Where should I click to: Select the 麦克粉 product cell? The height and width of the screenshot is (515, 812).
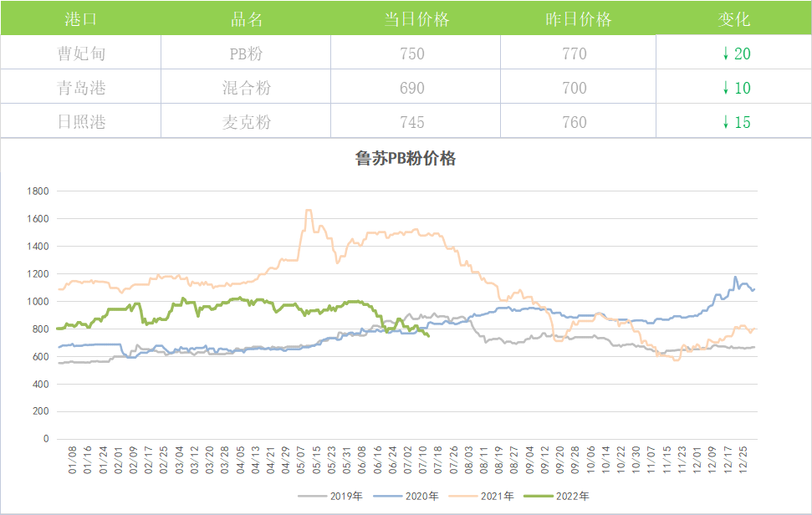pyautogui.click(x=246, y=122)
